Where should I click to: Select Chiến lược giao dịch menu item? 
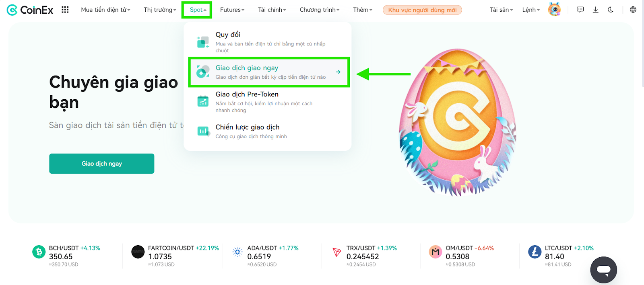[x=267, y=131]
